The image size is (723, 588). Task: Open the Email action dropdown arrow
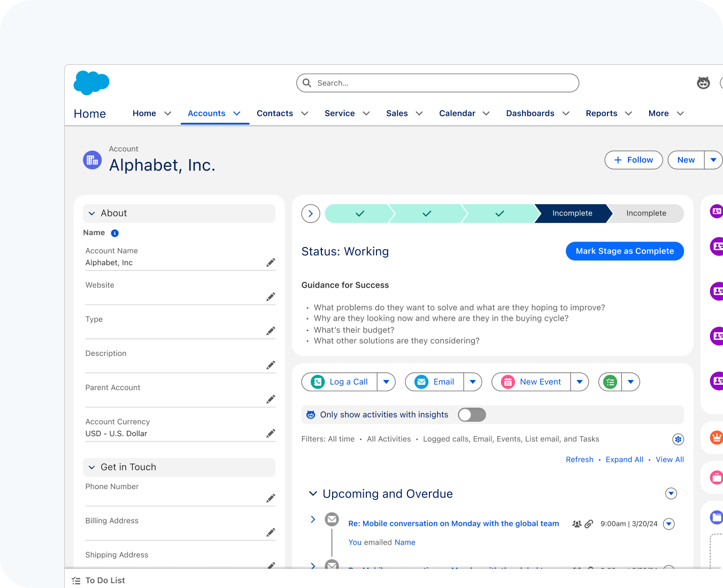click(x=473, y=382)
